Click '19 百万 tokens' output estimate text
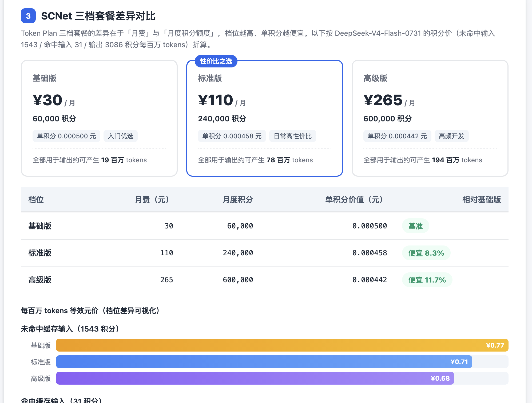 (124, 160)
